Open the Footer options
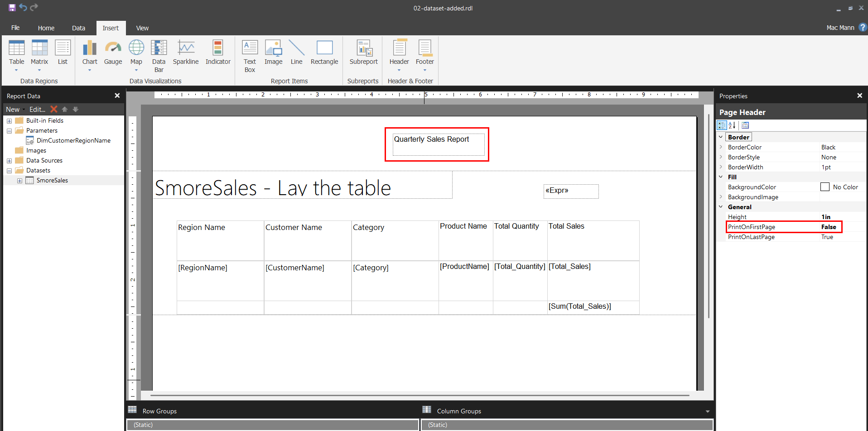Image resolution: width=868 pixels, height=431 pixels. pos(424,55)
